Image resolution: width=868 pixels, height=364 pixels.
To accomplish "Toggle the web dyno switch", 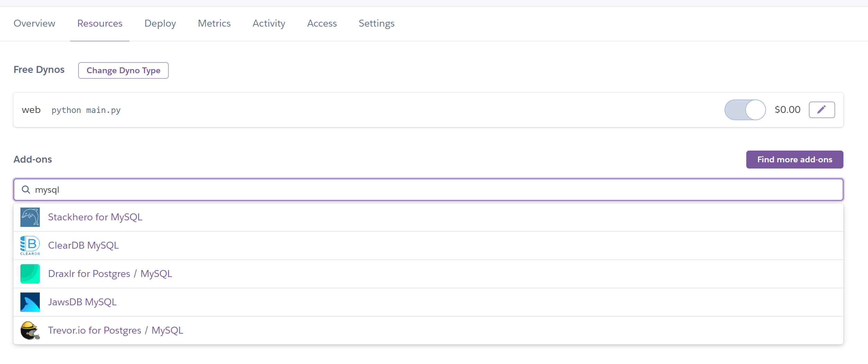I will pyautogui.click(x=745, y=110).
